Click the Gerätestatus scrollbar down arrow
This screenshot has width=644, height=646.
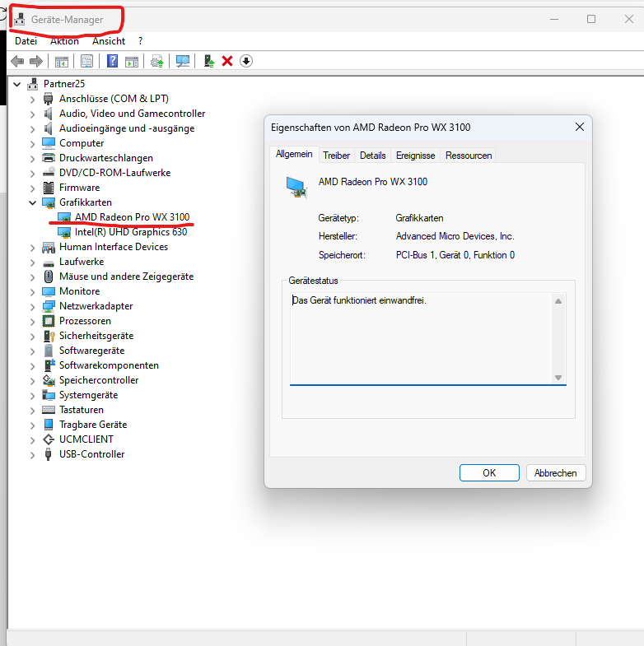tap(558, 378)
